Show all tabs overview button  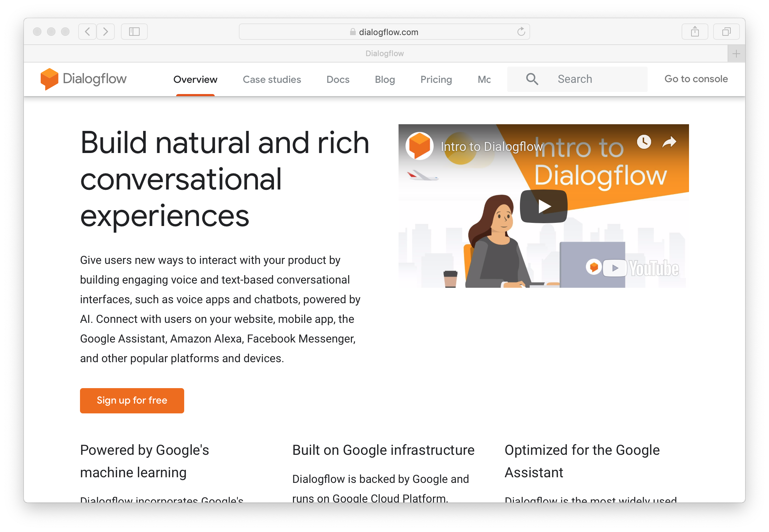click(x=726, y=32)
